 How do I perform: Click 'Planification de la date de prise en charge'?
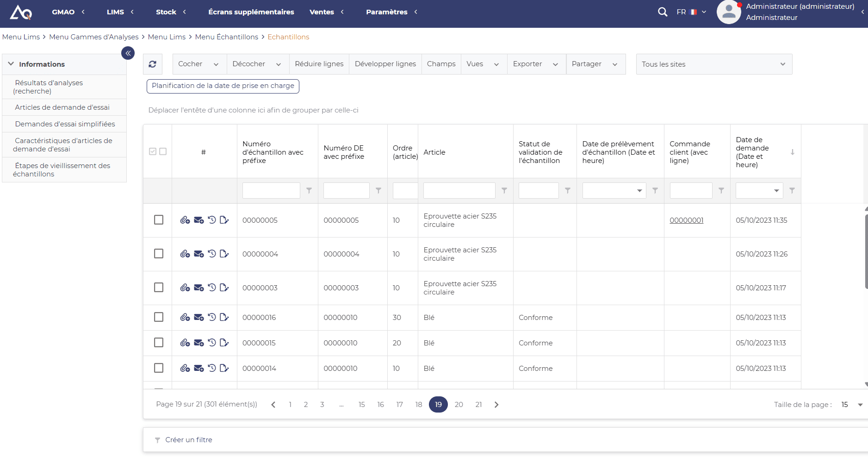pyautogui.click(x=223, y=86)
